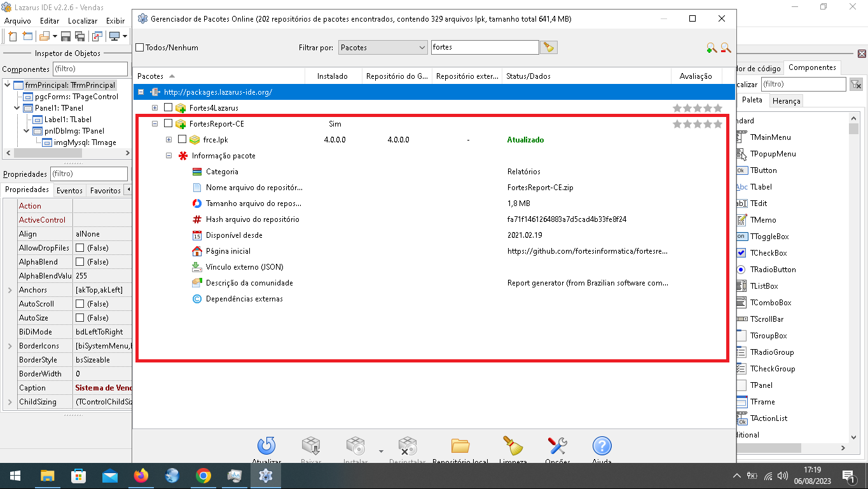Click the Open file toolbar icon

coord(45,36)
